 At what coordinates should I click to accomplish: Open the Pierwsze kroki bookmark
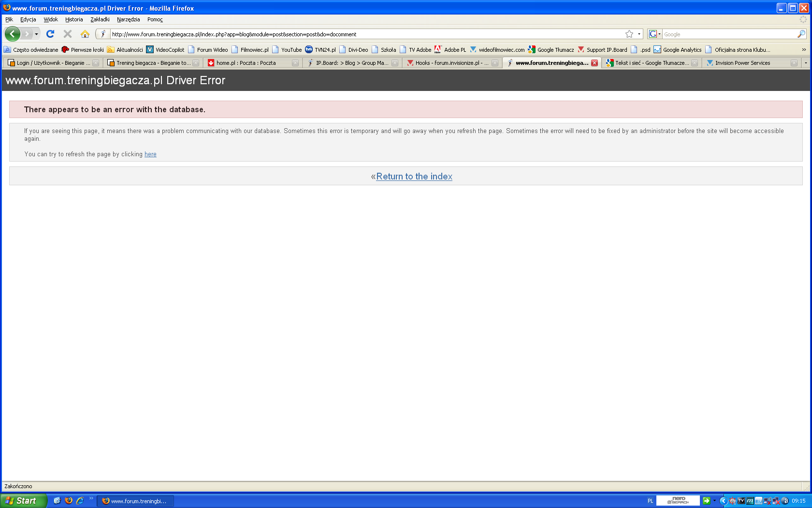[x=83, y=49]
